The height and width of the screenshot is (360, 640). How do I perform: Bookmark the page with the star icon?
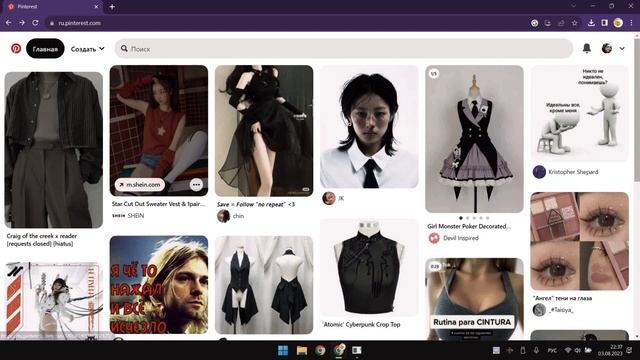coord(575,23)
